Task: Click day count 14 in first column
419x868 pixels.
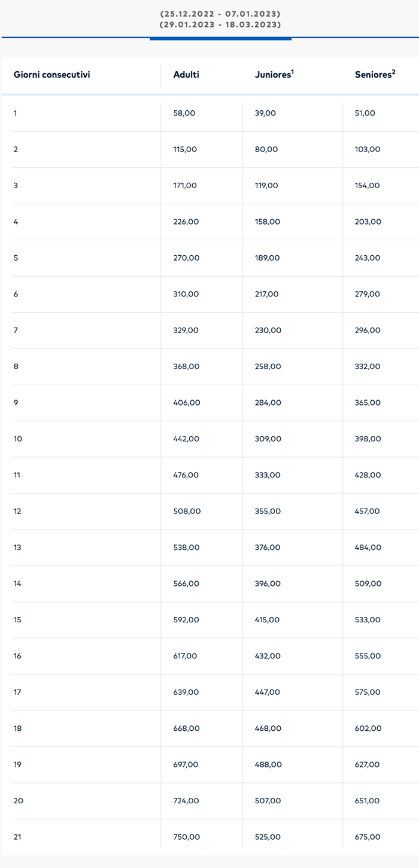Action: tap(18, 583)
